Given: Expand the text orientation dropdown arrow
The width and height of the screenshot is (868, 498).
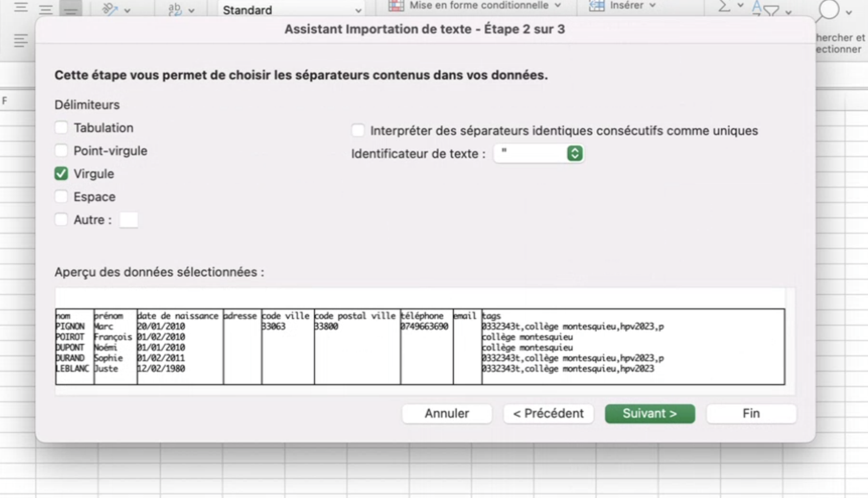Looking at the screenshot, I should [x=127, y=11].
